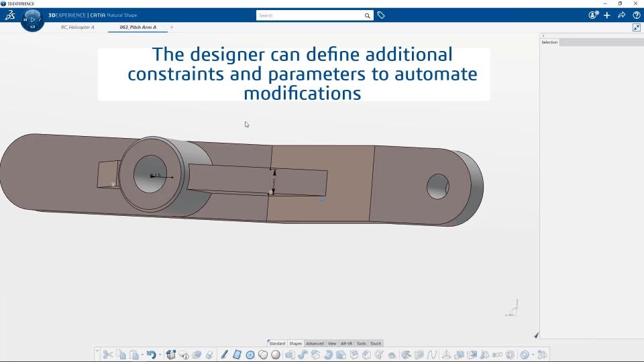Open the Undo history dropdown arrow

click(160, 355)
